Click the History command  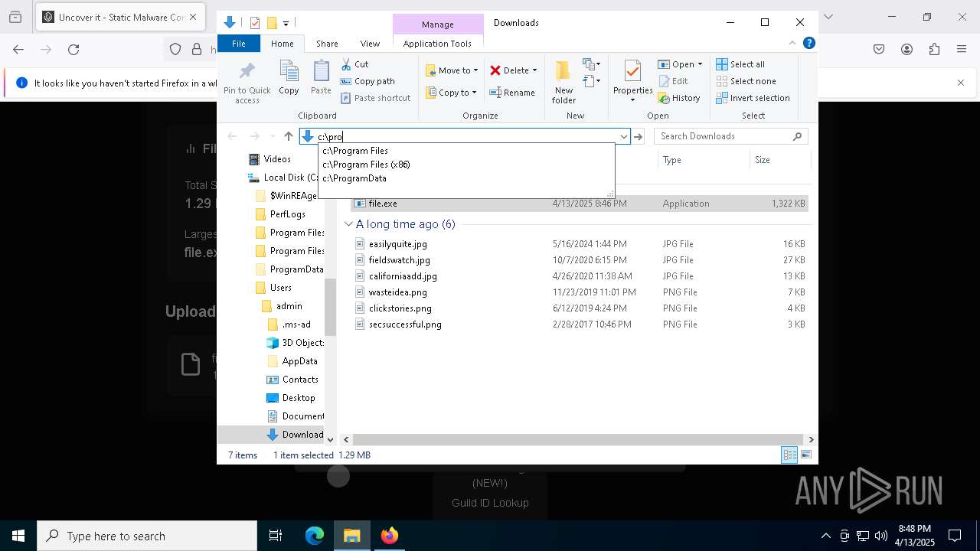[679, 98]
